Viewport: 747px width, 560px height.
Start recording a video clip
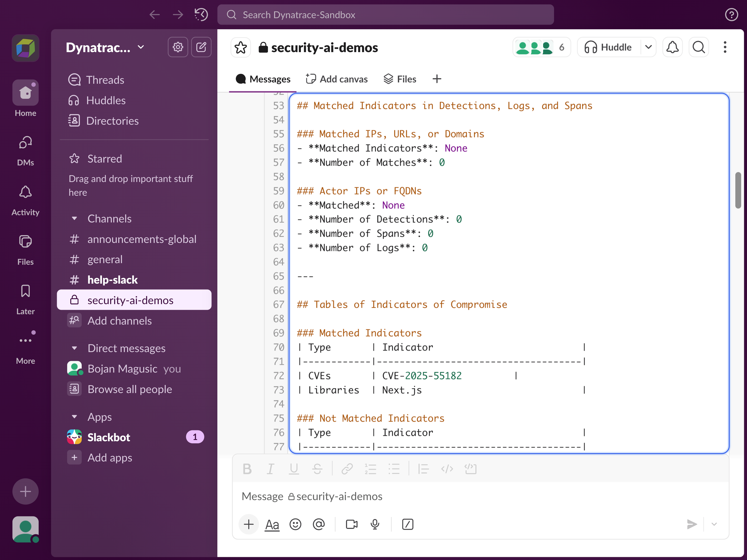(351, 524)
